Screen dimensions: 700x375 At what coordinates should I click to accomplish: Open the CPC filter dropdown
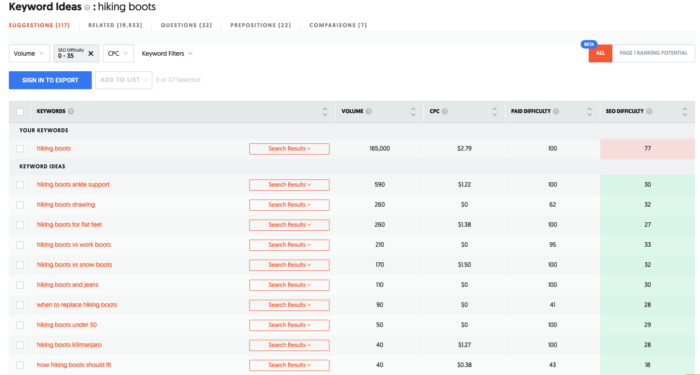pos(118,54)
